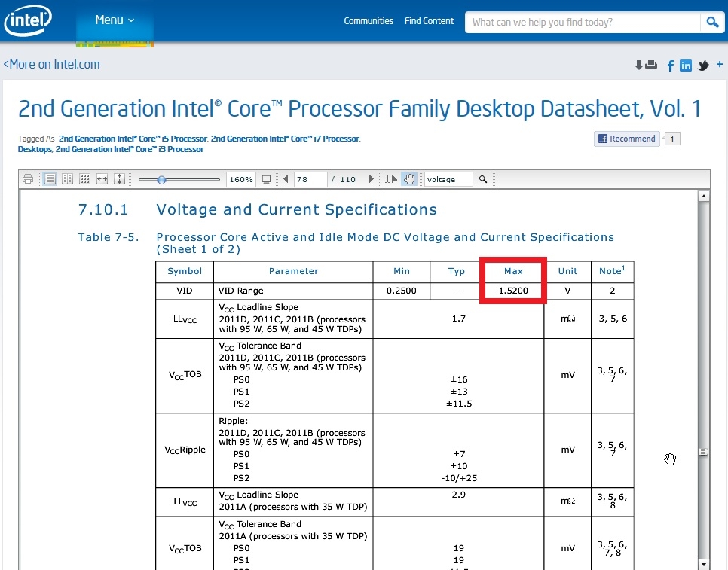
Task: Share on Twitter bird icon
Action: click(x=703, y=66)
